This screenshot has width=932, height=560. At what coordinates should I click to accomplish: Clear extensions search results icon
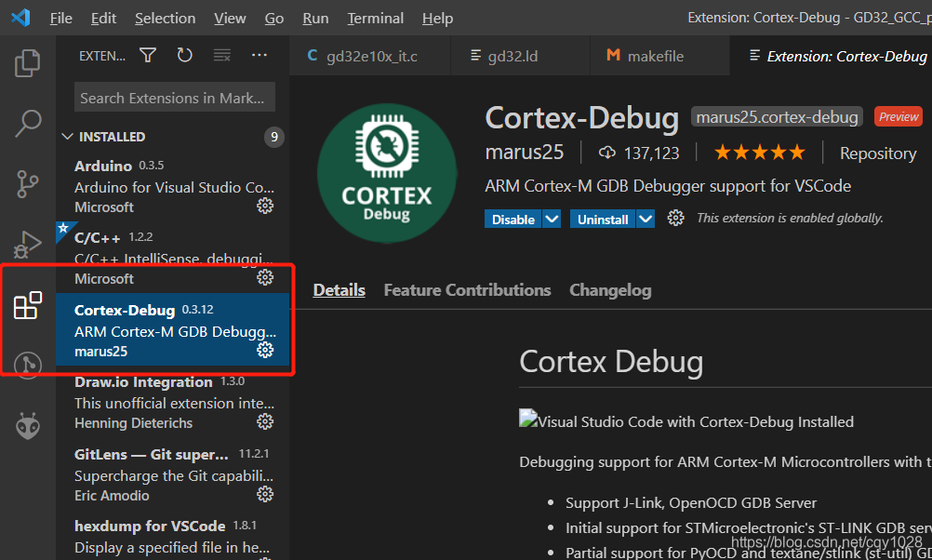[x=221, y=55]
